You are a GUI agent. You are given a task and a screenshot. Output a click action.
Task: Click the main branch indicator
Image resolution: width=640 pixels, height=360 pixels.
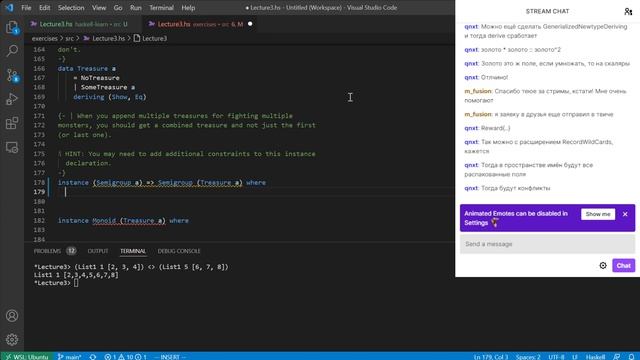(69, 357)
